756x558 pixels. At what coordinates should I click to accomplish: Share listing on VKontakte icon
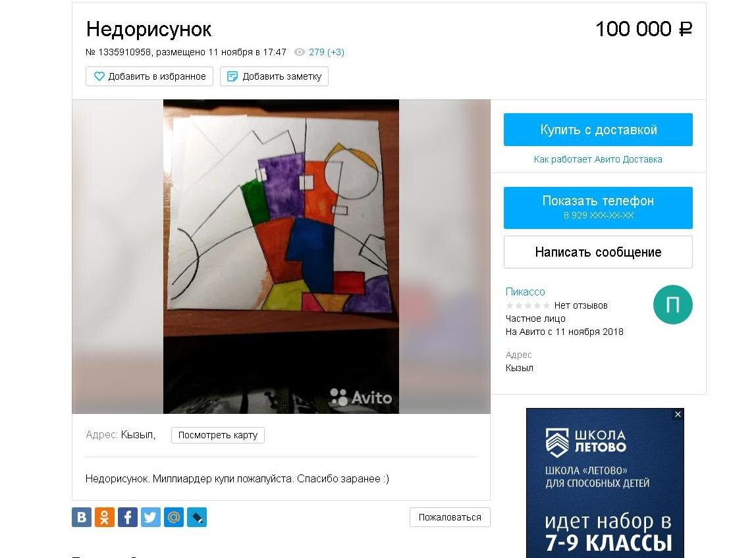[x=82, y=517]
